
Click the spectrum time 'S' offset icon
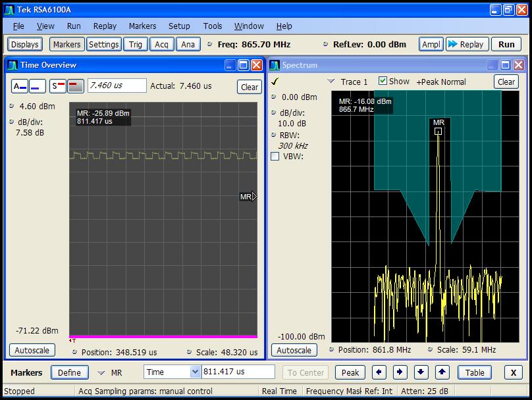click(58, 86)
